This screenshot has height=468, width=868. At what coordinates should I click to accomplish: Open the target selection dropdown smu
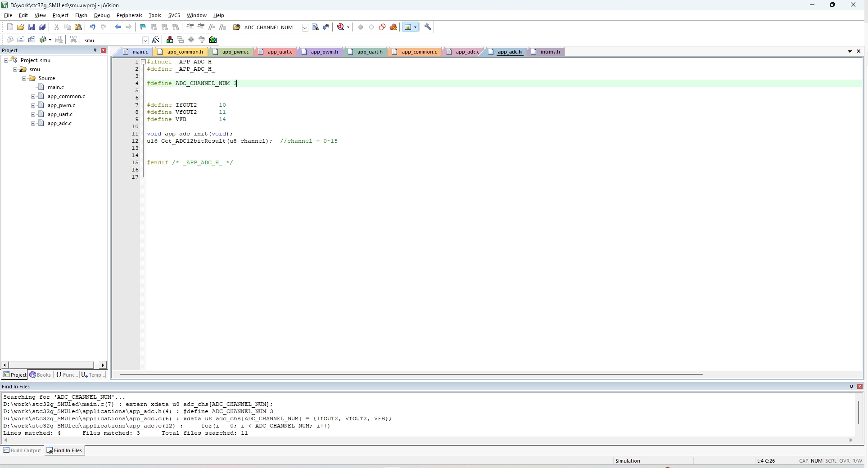(145, 40)
